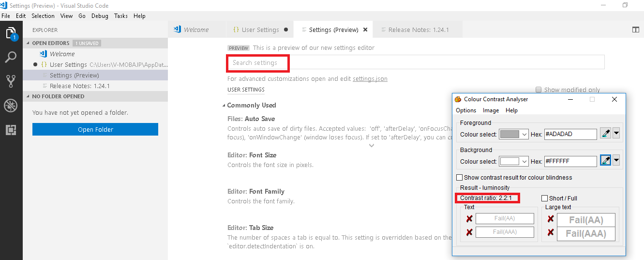644x260 pixels.
Task: Switch to Release Notes: 1.24.1 tab
Action: (419, 30)
